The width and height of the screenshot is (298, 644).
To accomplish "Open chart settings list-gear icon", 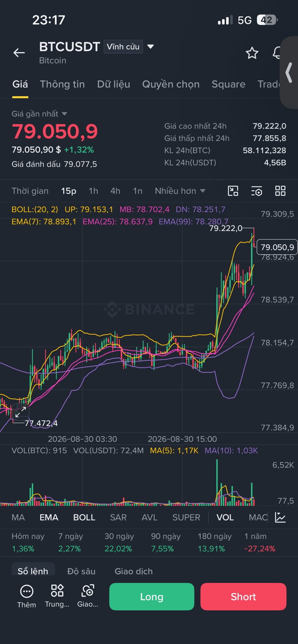I will tap(257, 191).
